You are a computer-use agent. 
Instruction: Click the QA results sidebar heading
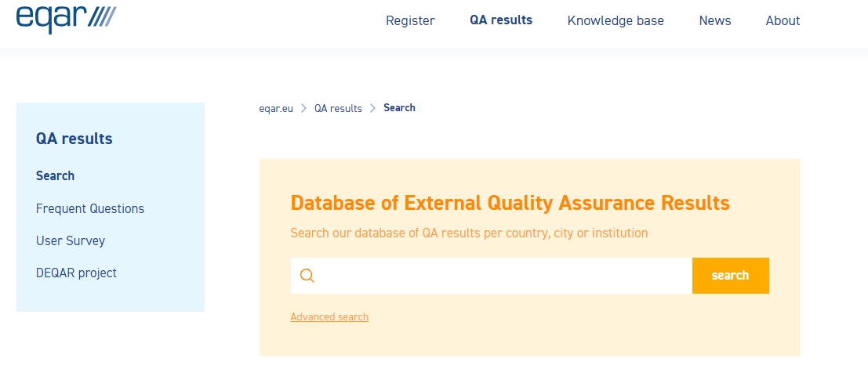click(x=74, y=139)
